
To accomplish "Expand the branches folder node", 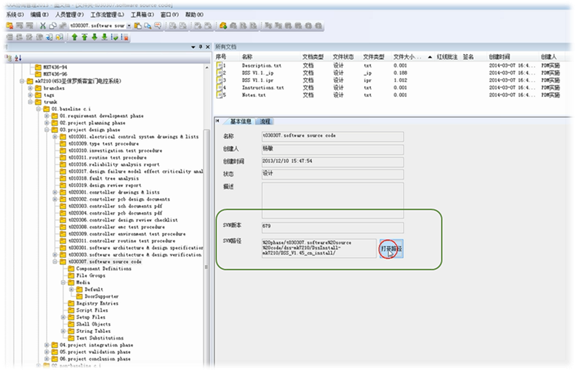I will (x=30, y=88).
